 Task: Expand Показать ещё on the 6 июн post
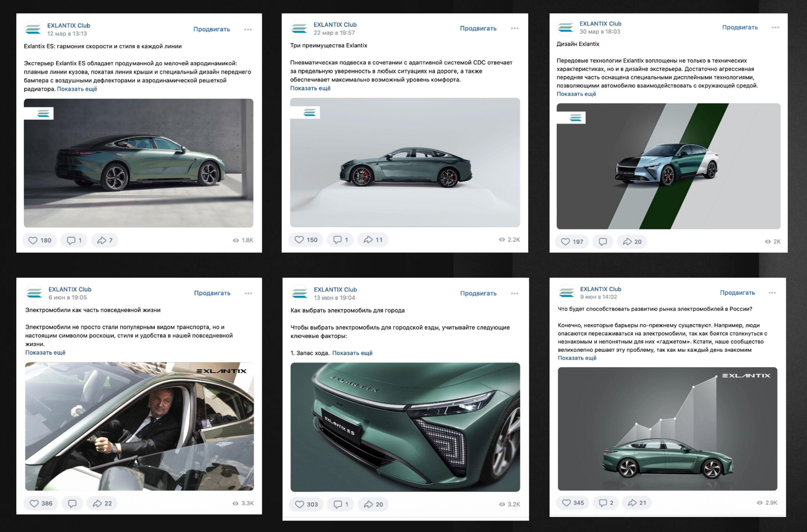(45, 352)
